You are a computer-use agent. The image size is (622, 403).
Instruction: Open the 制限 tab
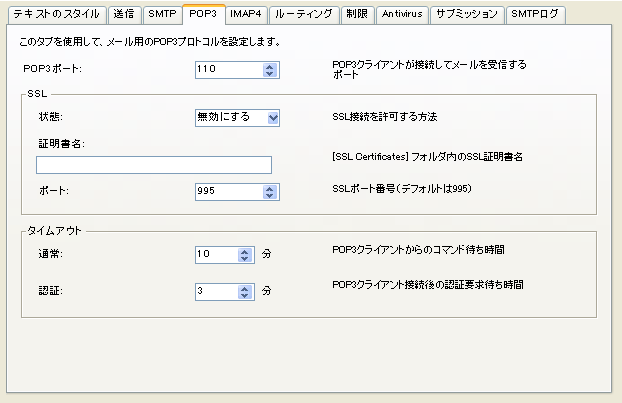tap(356, 15)
